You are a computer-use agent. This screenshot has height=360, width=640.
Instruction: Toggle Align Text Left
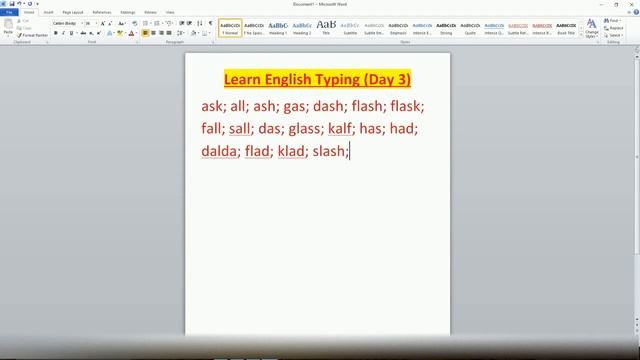click(x=145, y=33)
